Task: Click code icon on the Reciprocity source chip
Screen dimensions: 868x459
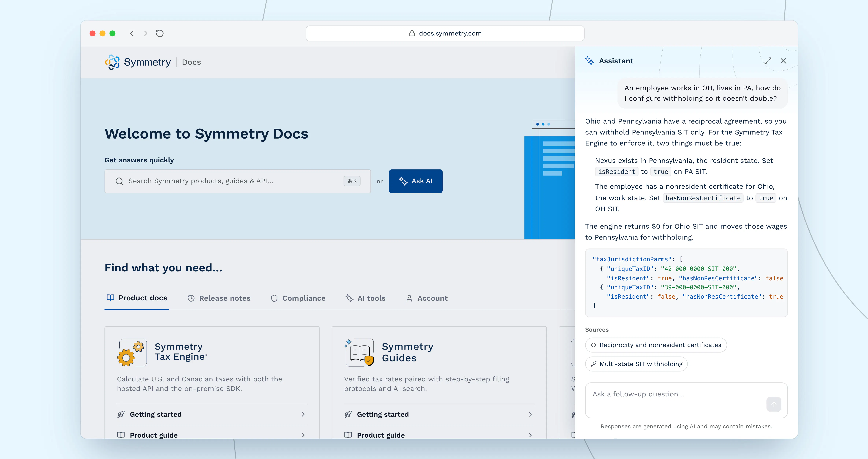Action: 594,345
